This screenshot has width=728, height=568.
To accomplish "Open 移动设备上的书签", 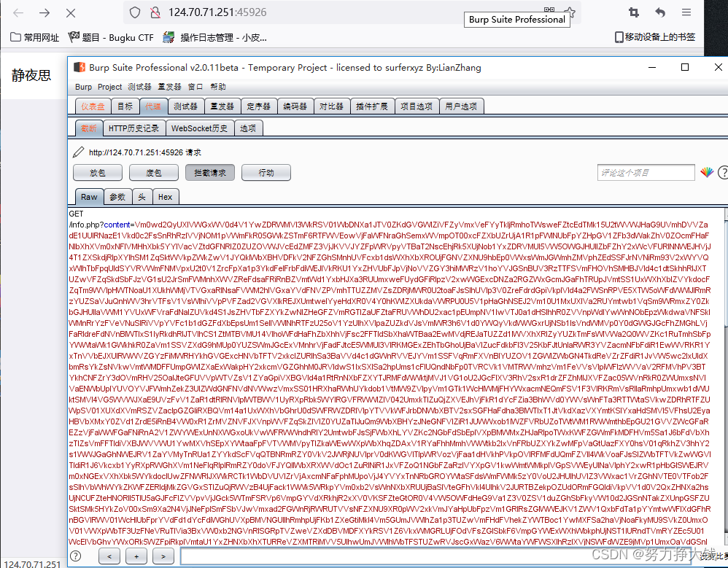I will 654,36.
